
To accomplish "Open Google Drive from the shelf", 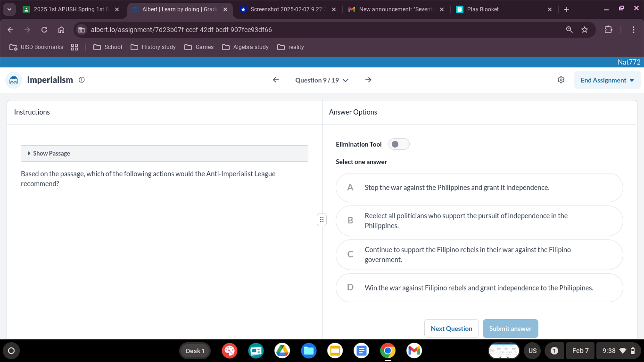I will pos(282,351).
